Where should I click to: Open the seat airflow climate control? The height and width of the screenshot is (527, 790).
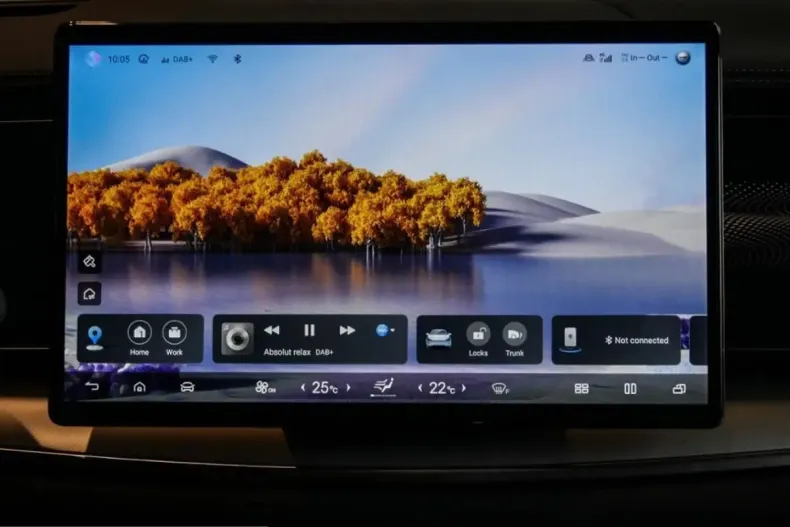pos(383,386)
